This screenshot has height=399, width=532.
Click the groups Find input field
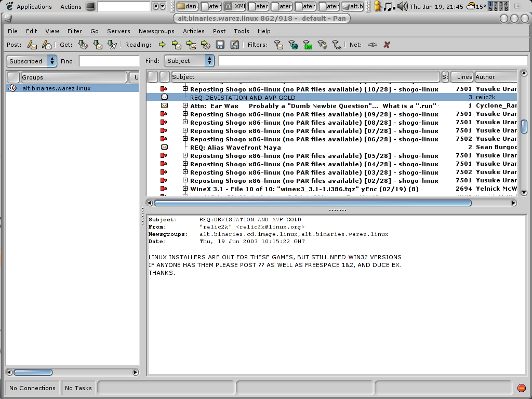pyautogui.click(x=109, y=61)
